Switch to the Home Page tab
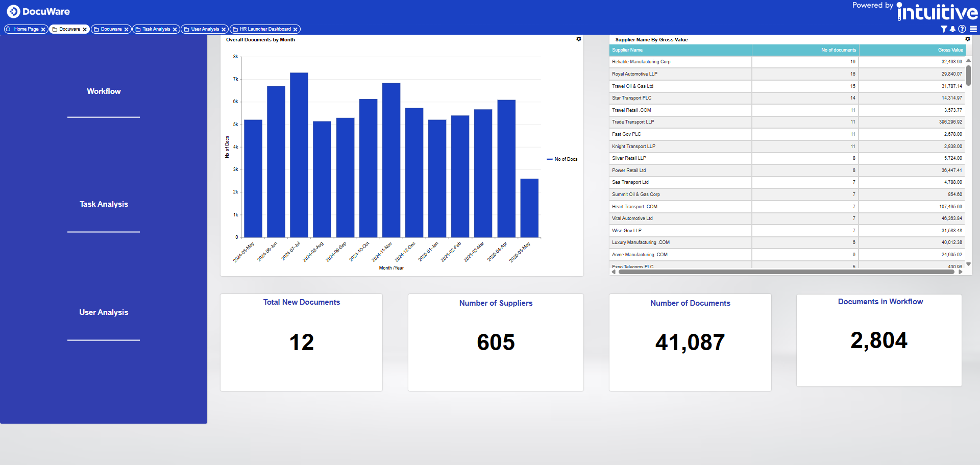This screenshot has width=980, height=465. [x=26, y=29]
